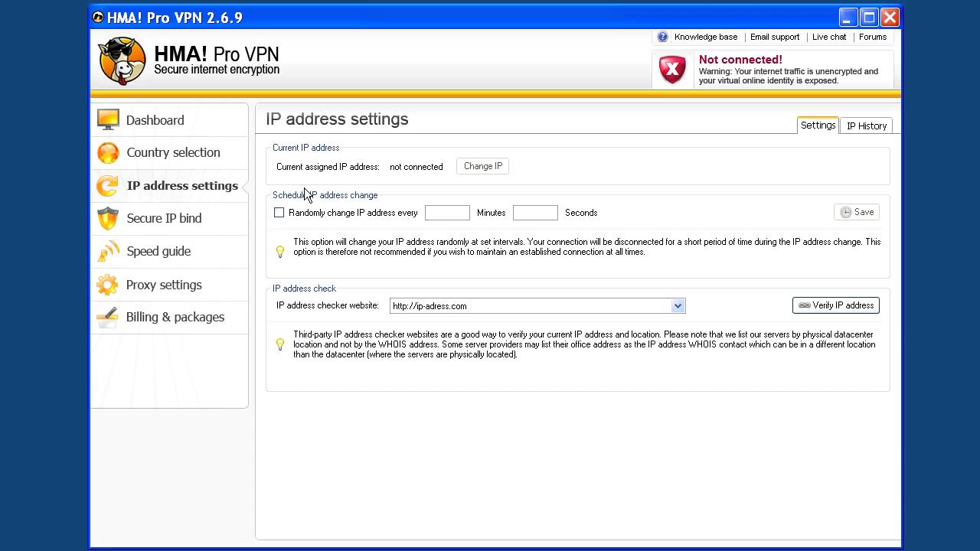Image resolution: width=980 pixels, height=551 pixels.
Task: Click the Minutes input field
Action: point(447,213)
